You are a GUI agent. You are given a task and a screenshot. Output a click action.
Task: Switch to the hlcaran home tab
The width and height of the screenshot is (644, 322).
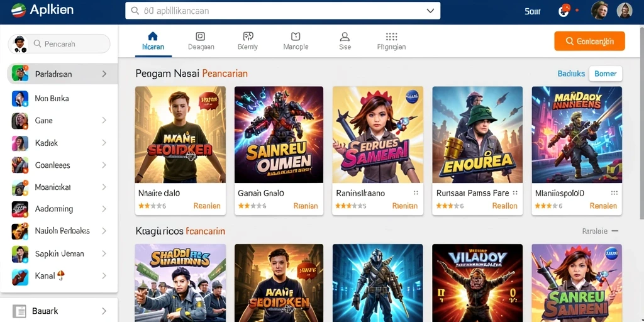click(153, 41)
